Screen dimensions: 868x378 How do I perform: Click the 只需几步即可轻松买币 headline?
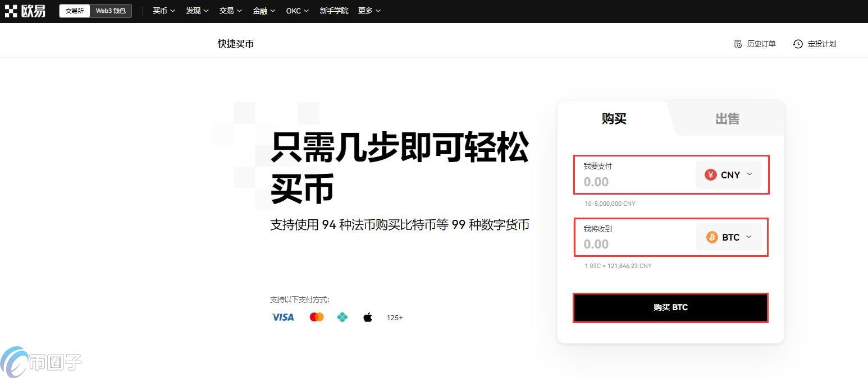(400, 168)
